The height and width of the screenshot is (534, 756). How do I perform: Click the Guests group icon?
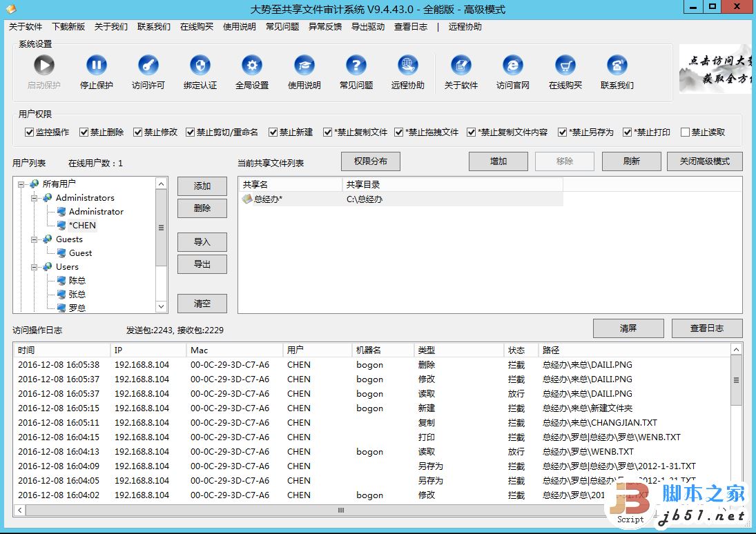pyautogui.click(x=48, y=239)
